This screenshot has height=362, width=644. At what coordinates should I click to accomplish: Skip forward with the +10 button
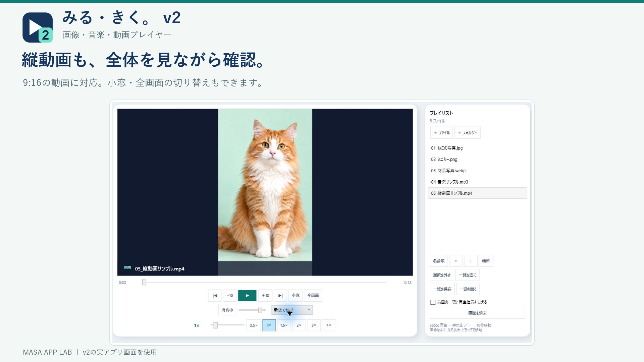point(265,296)
